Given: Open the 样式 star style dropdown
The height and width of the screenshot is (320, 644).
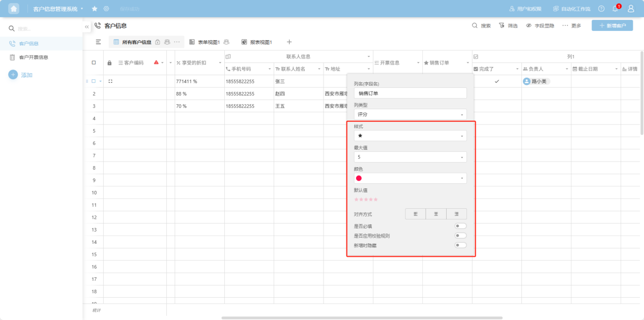Looking at the screenshot, I should [x=410, y=136].
